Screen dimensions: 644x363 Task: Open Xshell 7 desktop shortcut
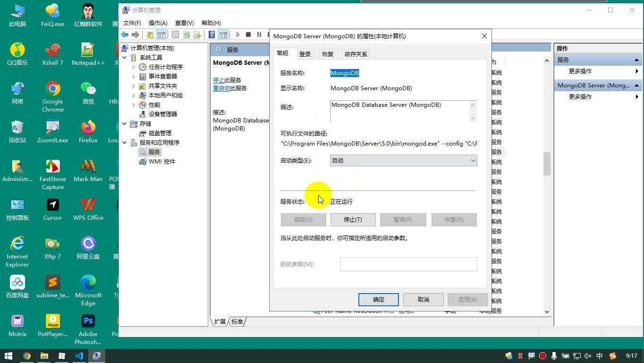point(52,54)
